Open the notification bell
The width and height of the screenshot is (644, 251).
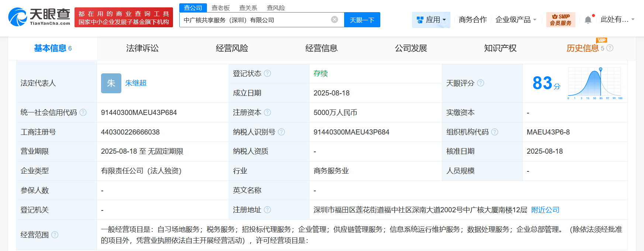(588, 20)
